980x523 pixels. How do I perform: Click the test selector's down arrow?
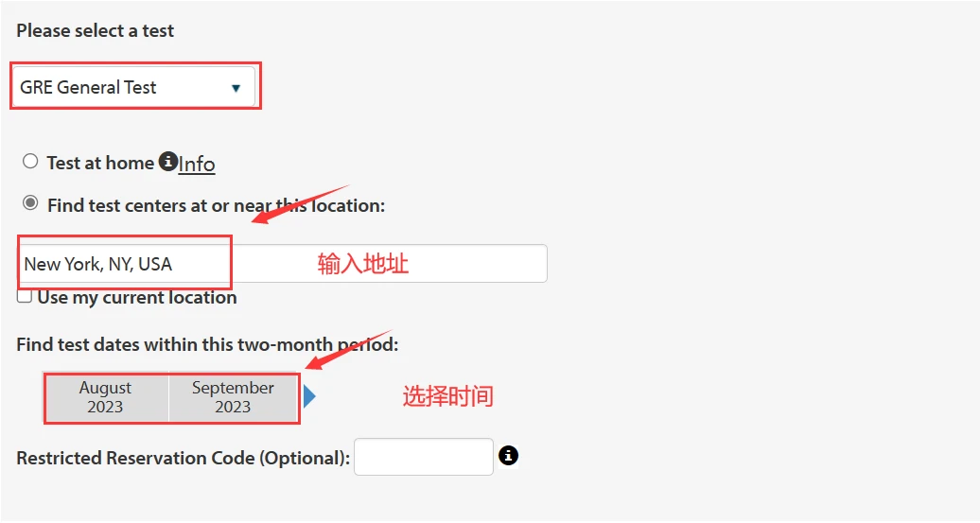point(236,89)
